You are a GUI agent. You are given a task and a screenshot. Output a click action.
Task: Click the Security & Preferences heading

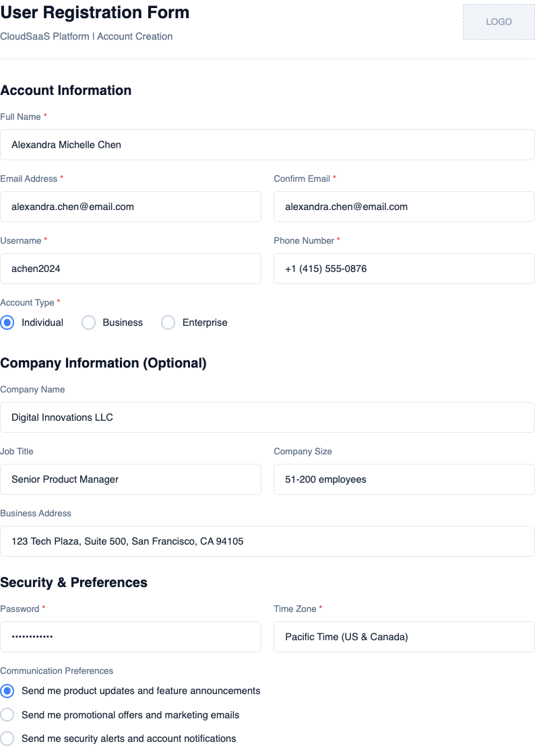[x=74, y=582]
